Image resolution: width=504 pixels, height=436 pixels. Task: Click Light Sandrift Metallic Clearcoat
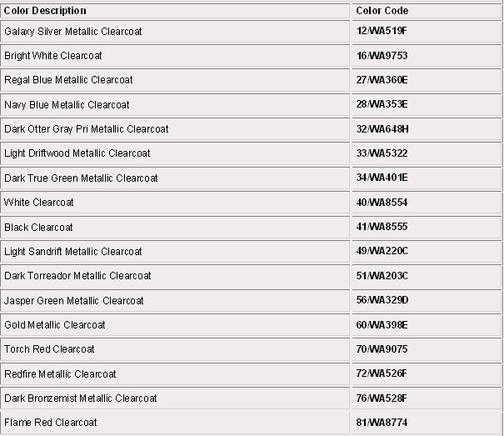pyautogui.click(x=73, y=252)
